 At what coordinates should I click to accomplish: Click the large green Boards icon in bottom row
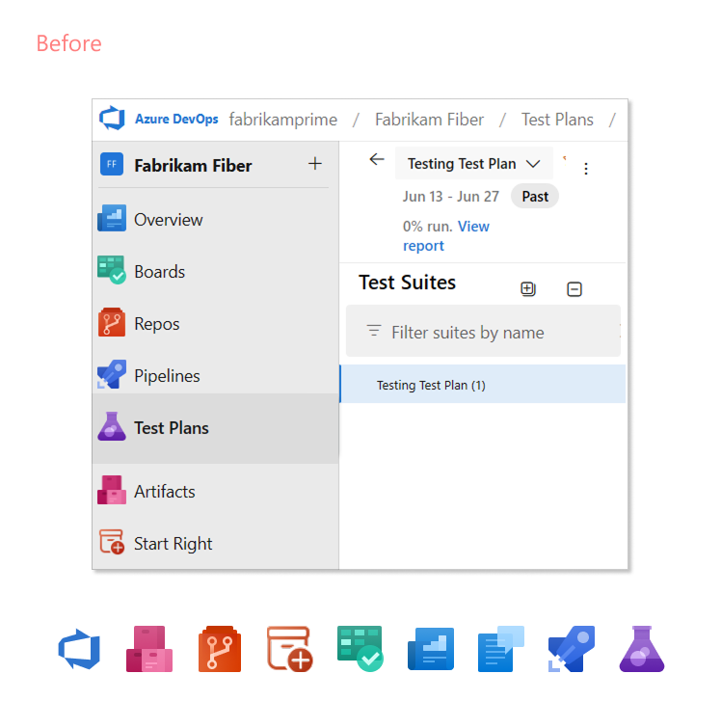(x=360, y=649)
